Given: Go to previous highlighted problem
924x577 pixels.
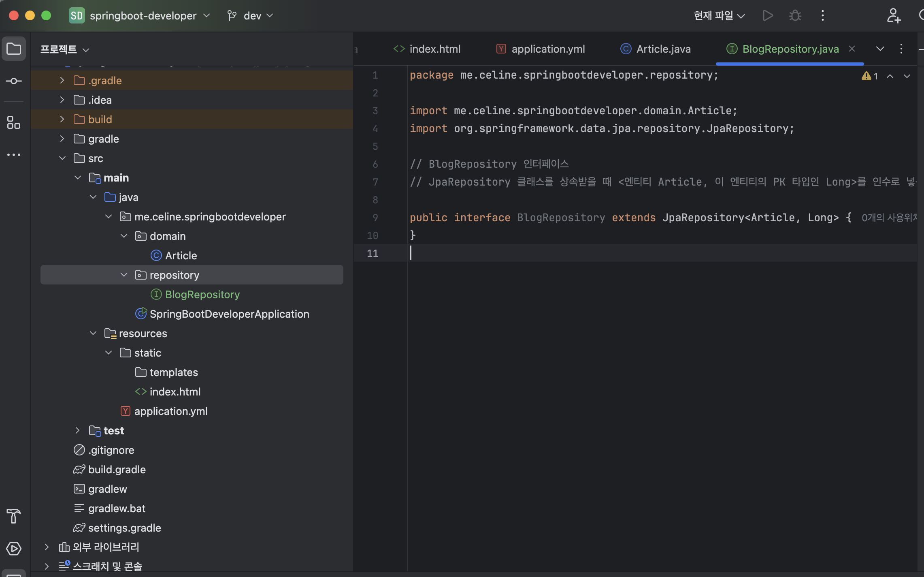Looking at the screenshot, I should [890, 76].
